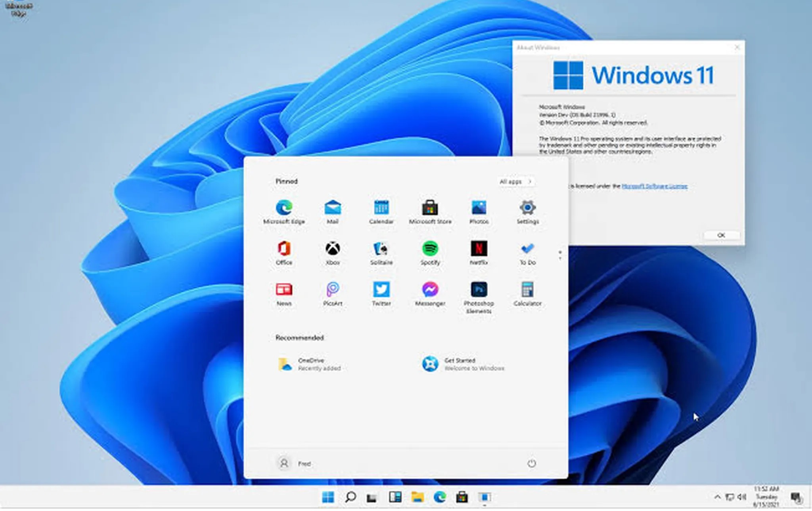
Task: Launch the Spotify pinned app
Action: pos(430,249)
